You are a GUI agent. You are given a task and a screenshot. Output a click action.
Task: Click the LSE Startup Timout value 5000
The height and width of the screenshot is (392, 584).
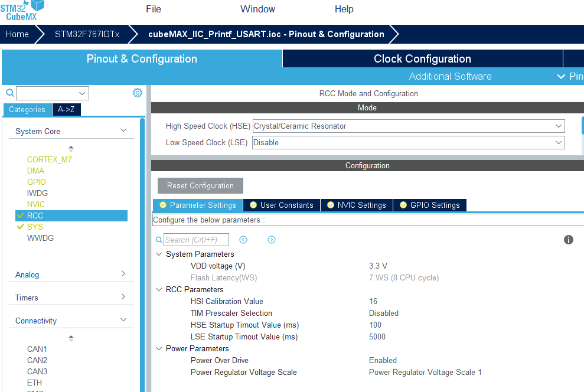pos(377,337)
